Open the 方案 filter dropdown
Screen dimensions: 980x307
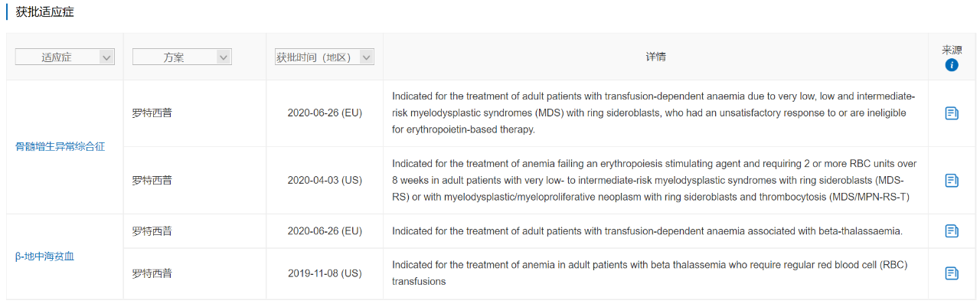point(182,57)
